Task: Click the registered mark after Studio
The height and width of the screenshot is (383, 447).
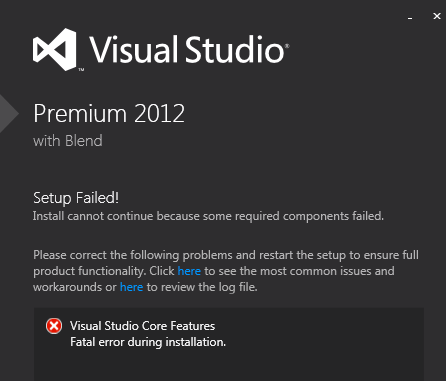Action: tap(287, 46)
